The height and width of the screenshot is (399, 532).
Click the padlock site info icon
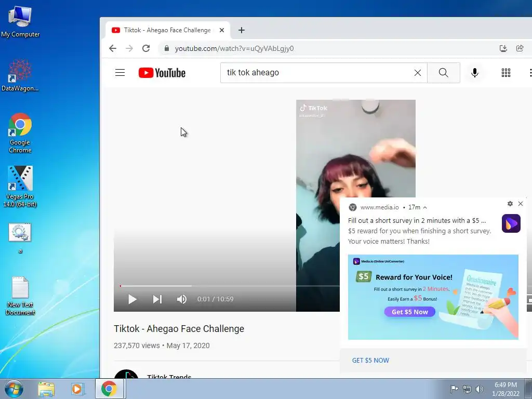[167, 48]
